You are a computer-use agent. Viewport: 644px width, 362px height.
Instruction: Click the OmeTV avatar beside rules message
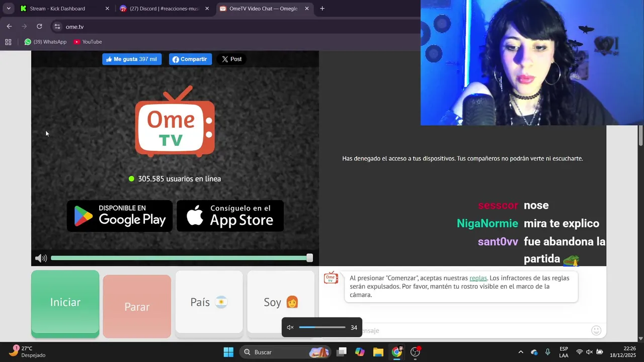click(x=331, y=278)
